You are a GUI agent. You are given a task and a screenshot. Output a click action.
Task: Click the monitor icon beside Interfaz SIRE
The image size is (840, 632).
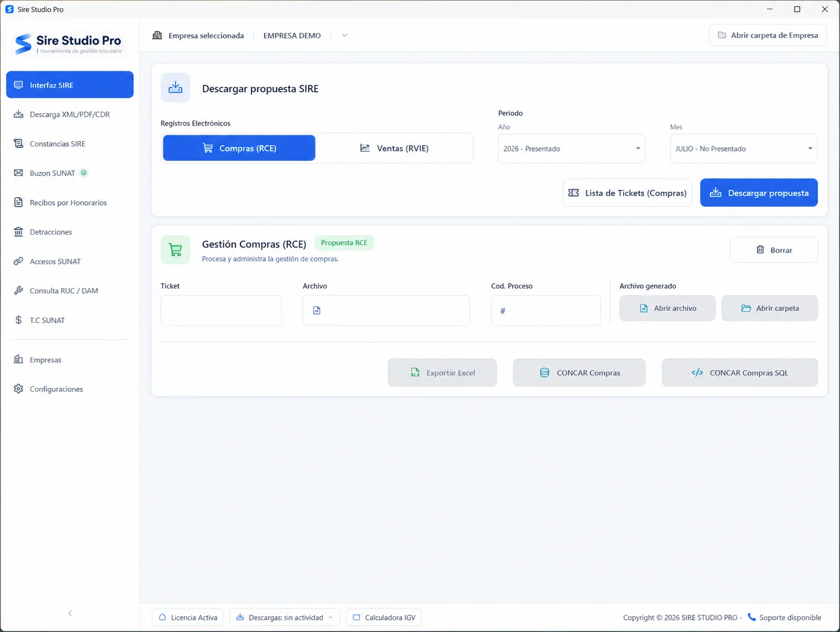pos(19,85)
